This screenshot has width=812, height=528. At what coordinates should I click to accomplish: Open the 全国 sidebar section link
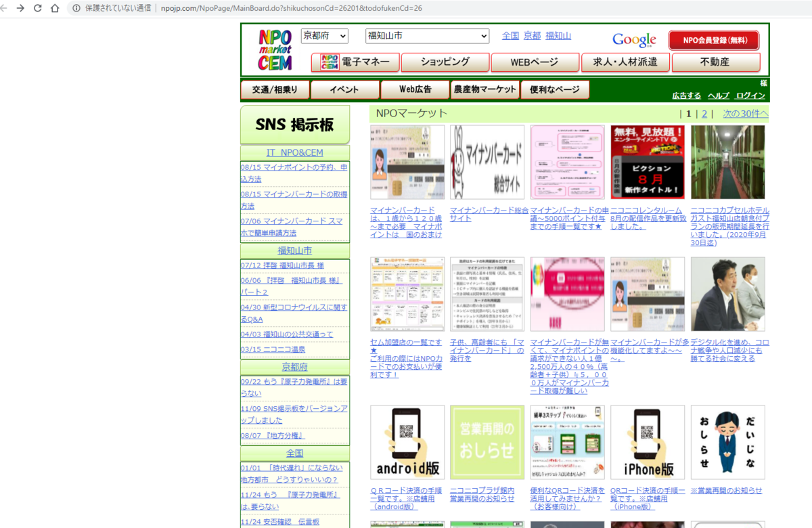[x=295, y=453]
